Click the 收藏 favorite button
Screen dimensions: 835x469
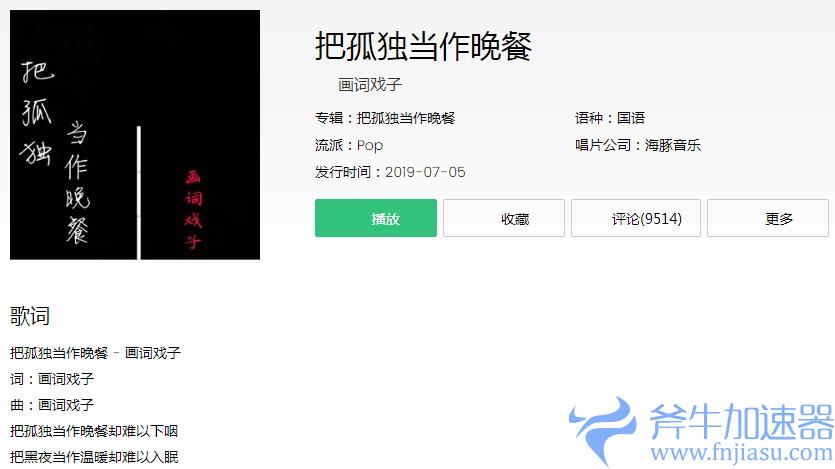[x=504, y=218]
